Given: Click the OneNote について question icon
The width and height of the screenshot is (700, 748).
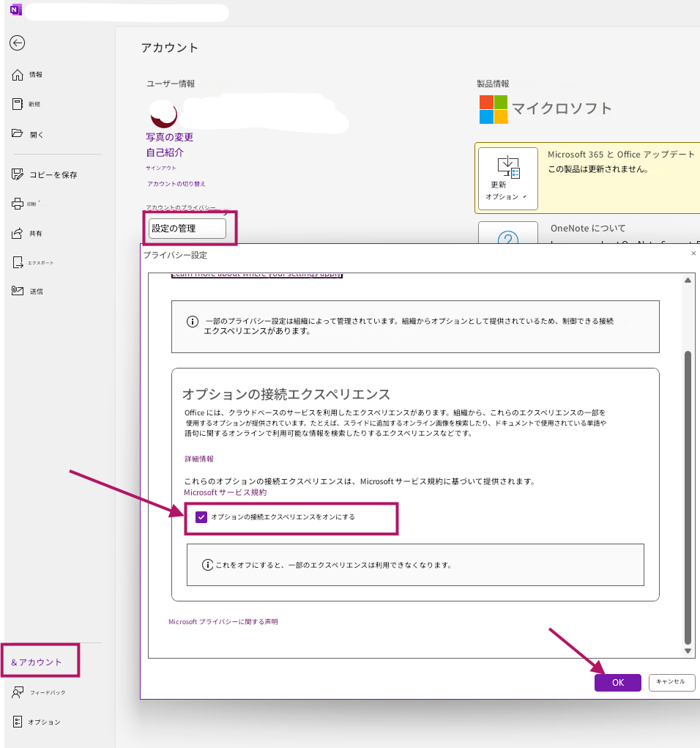Looking at the screenshot, I should point(508,237).
